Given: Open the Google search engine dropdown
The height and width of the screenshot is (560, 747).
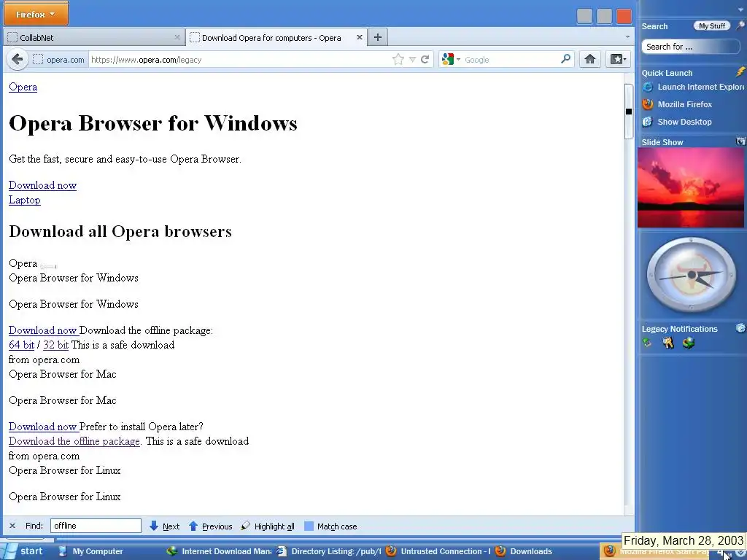Looking at the screenshot, I should (x=451, y=60).
